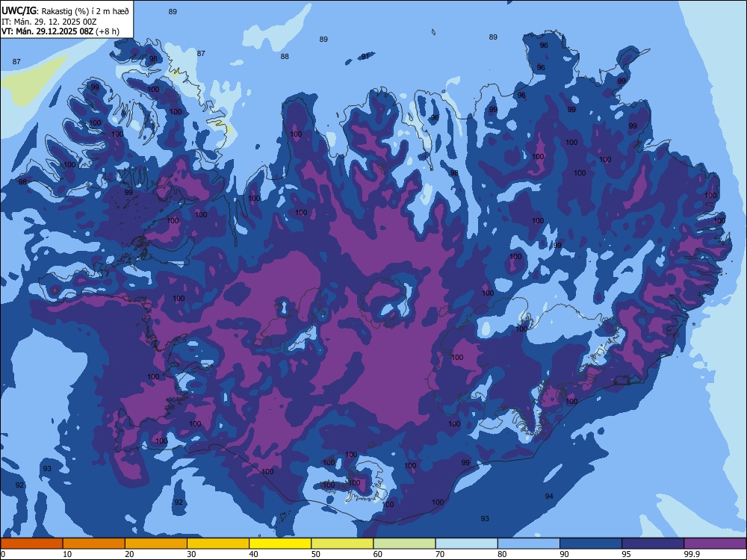Click the legend tick label '30'
747x560 pixels.
(191, 554)
